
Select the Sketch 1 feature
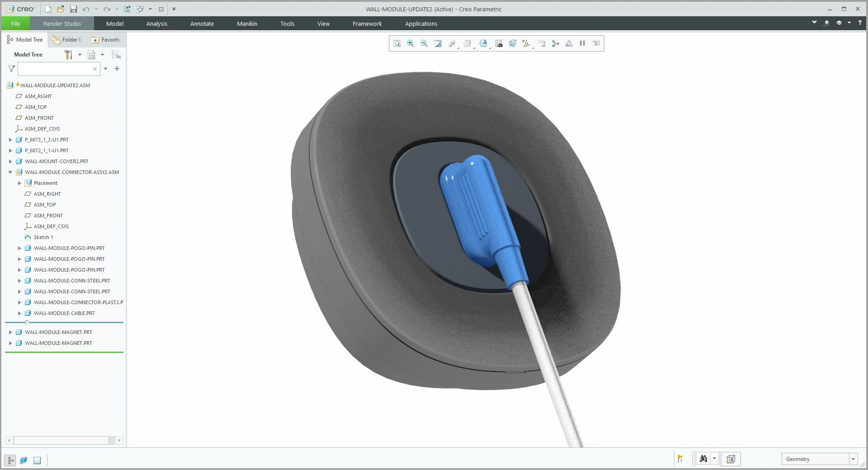point(43,237)
